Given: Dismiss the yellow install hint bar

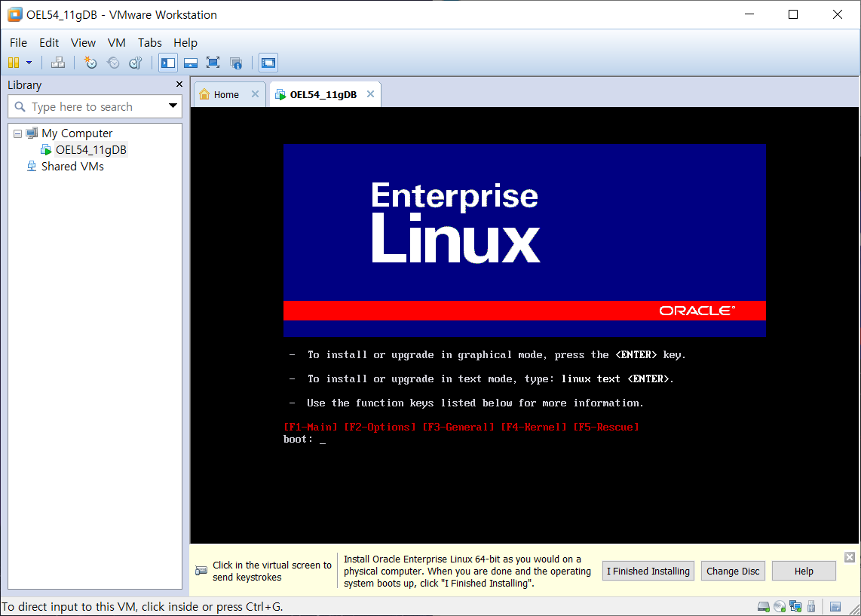Looking at the screenshot, I should (x=850, y=557).
